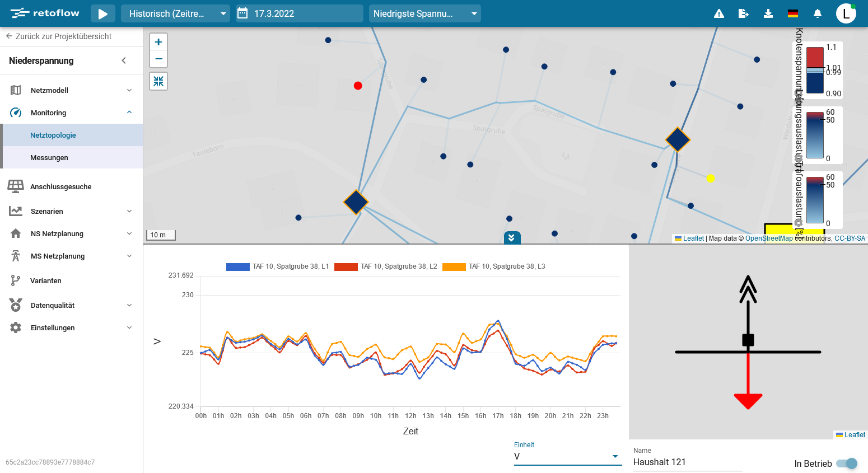Image resolution: width=868 pixels, height=473 pixels.
Task: Open the date picker showing 17.3.2022
Action: tap(298, 13)
